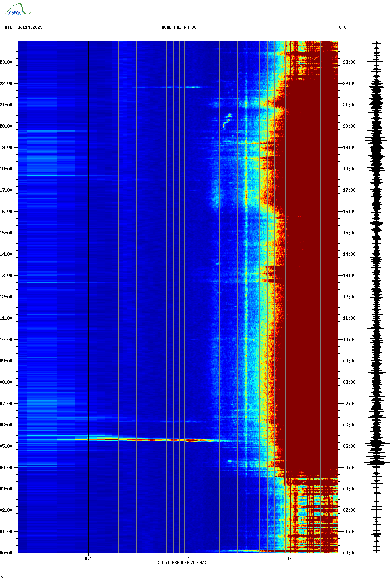The image size is (392, 581).
Task: Click the 10 frequency tick label
Action: (x=290, y=559)
